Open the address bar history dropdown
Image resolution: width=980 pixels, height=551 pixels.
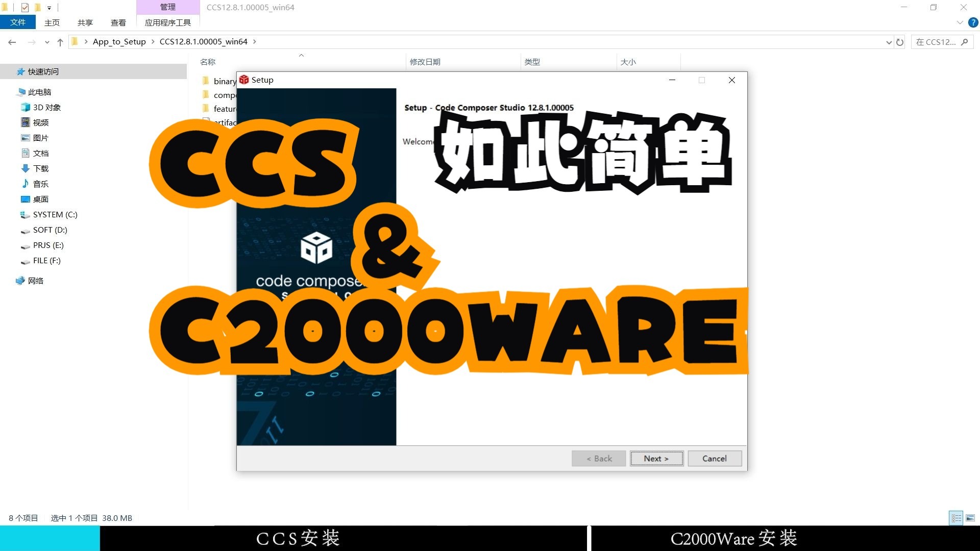(888, 42)
